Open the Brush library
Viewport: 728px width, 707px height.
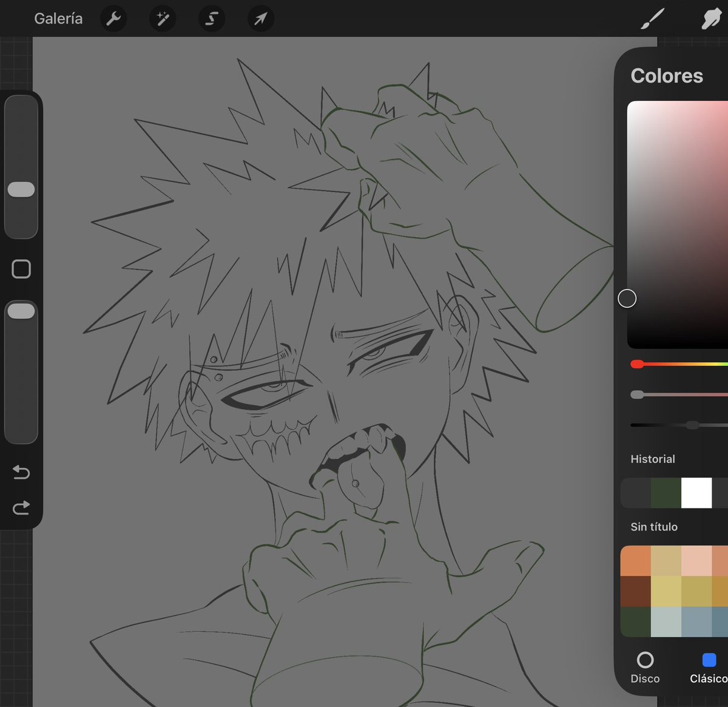[652, 18]
